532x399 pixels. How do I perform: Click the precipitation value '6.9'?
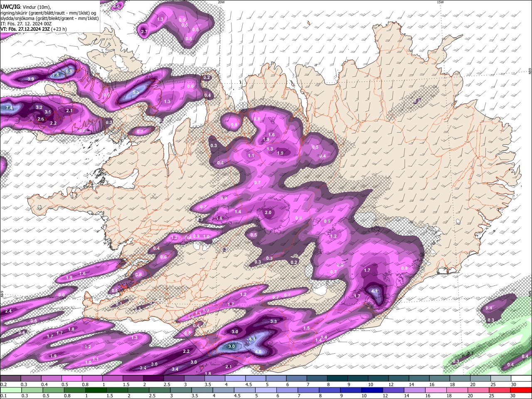pyautogui.click(x=69, y=71)
